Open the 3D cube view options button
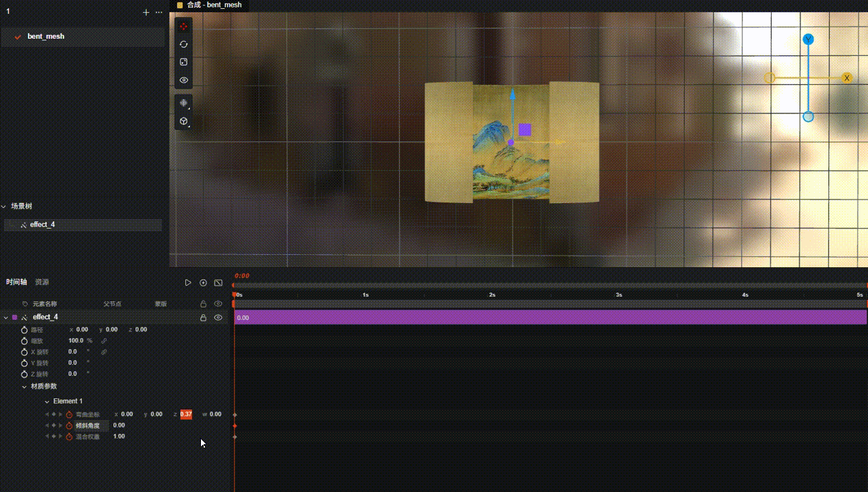The height and width of the screenshot is (492, 868). 183,121
